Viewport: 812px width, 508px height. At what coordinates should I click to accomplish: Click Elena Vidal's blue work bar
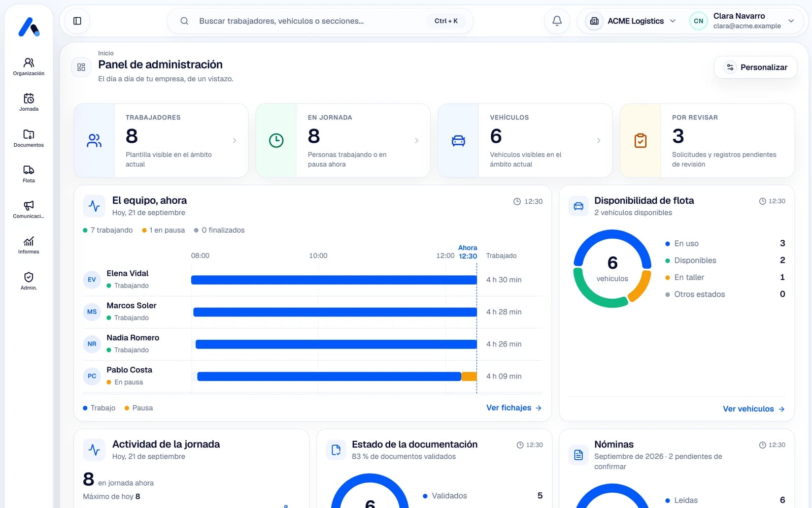tap(334, 280)
